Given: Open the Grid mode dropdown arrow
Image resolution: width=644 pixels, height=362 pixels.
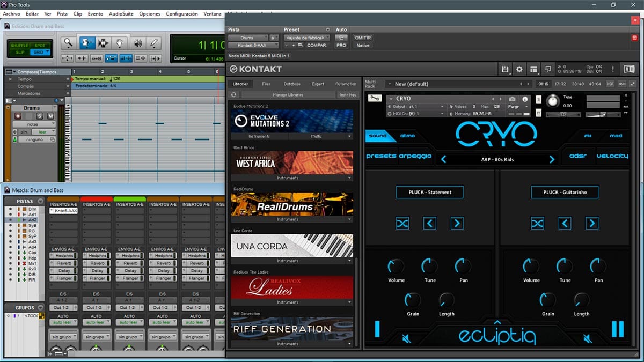Looking at the screenshot, I should click(x=48, y=52).
